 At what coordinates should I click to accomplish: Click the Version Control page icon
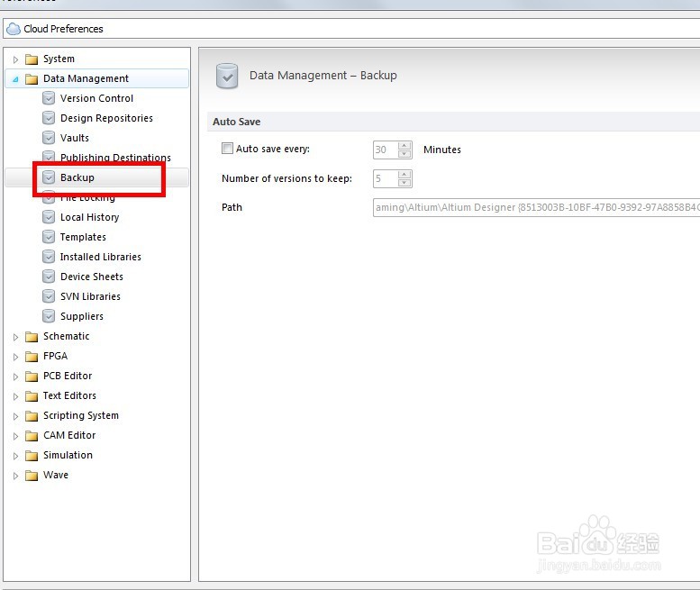pyautogui.click(x=49, y=98)
